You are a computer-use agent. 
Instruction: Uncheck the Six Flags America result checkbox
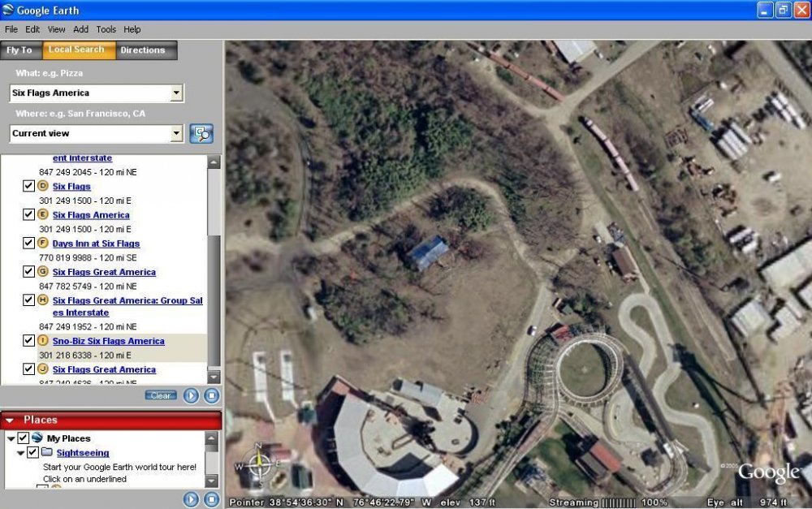(x=29, y=215)
